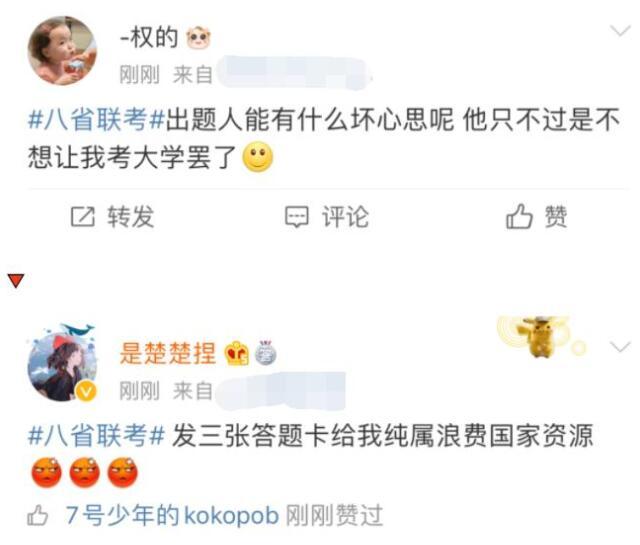Tap the thumbs-up icon beside liker name

[x=38, y=515]
